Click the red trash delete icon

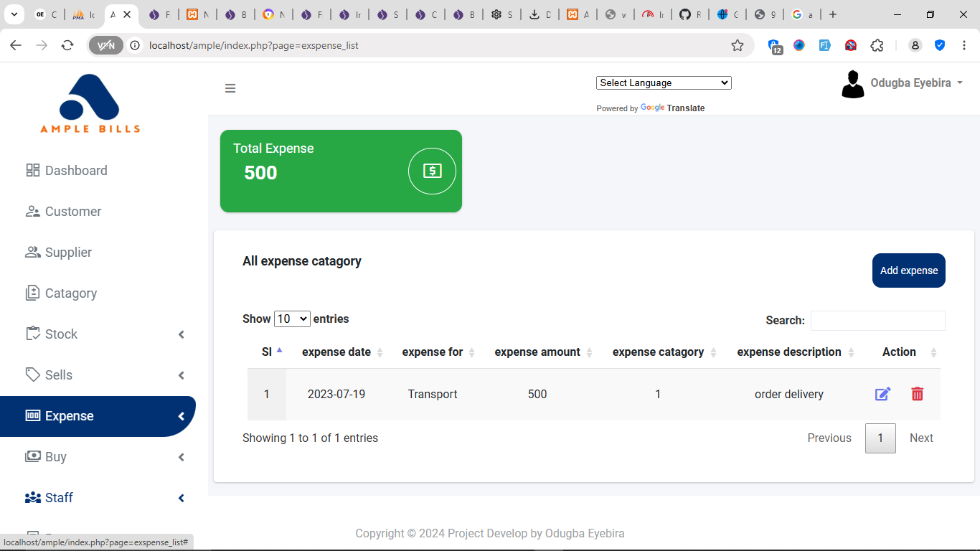pyautogui.click(x=917, y=394)
